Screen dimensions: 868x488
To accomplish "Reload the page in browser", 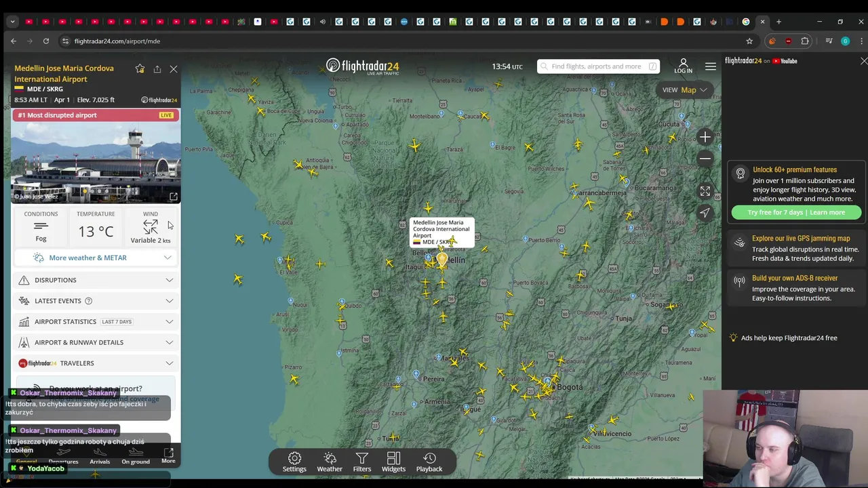I will (x=46, y=41).
